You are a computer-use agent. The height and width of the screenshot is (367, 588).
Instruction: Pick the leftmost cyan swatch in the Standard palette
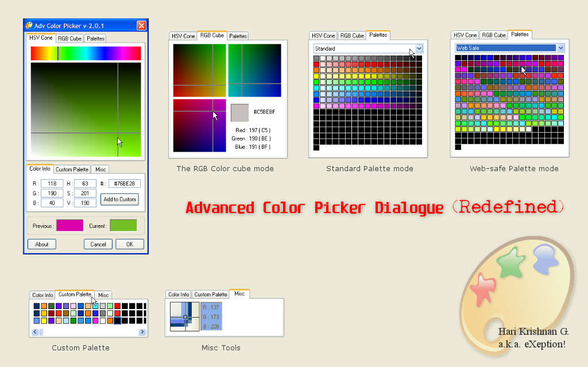316,88
